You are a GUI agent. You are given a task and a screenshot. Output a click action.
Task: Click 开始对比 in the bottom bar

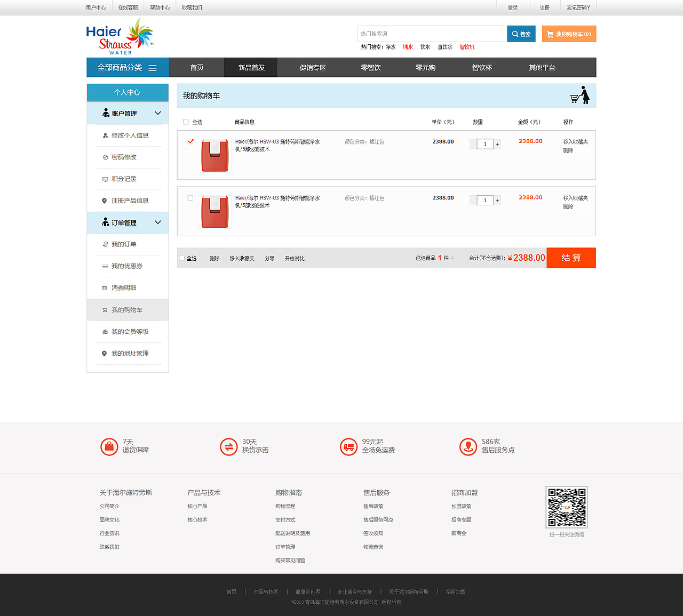point(295,258)
